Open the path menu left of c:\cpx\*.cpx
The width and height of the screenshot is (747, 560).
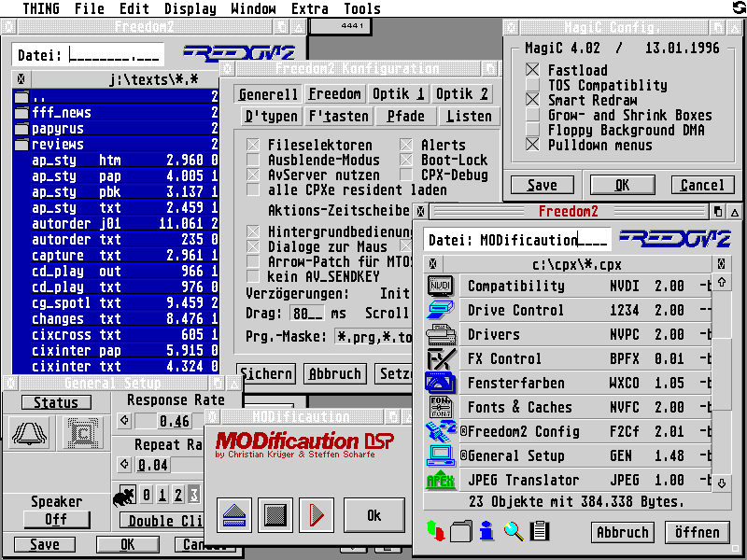pos(432,263)
